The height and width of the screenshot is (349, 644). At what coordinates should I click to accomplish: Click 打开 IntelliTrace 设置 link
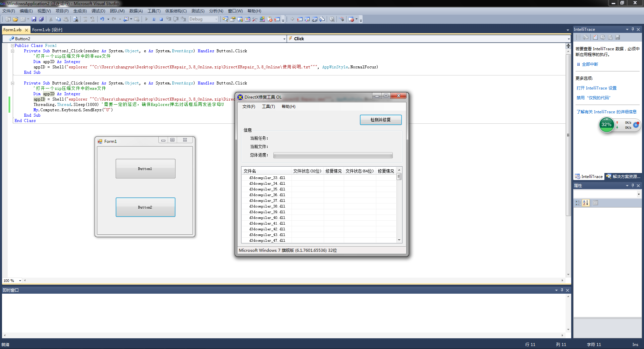(596, 88)
